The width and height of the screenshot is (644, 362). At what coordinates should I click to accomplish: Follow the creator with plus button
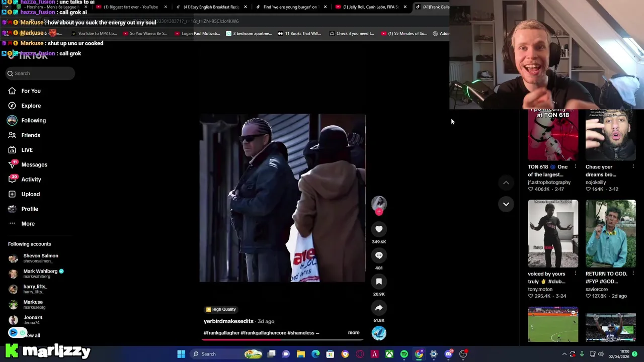tap(379, 212)
